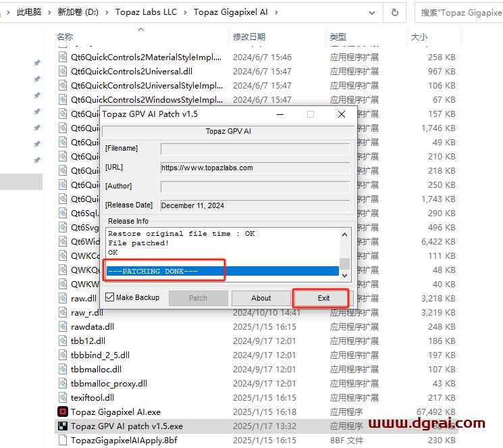Click the About button in patch dialog
Screen dimensions: 503x448
261,298
